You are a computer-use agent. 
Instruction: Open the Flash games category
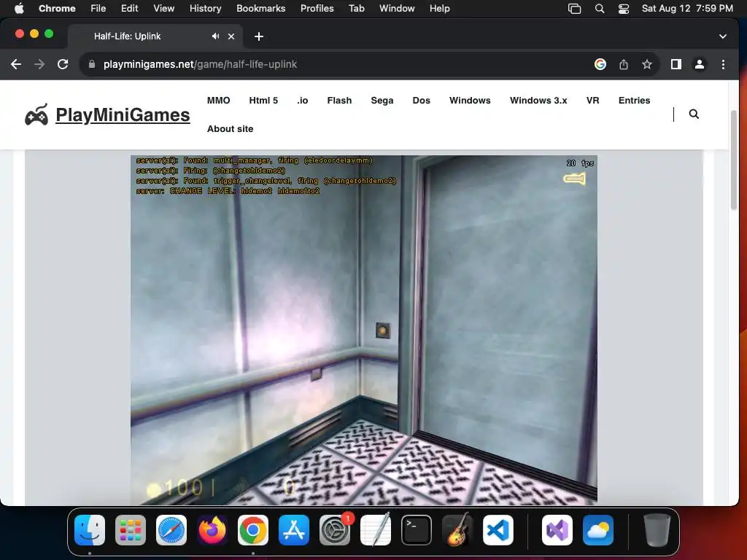pyautogui.click(x=339, y=101)
